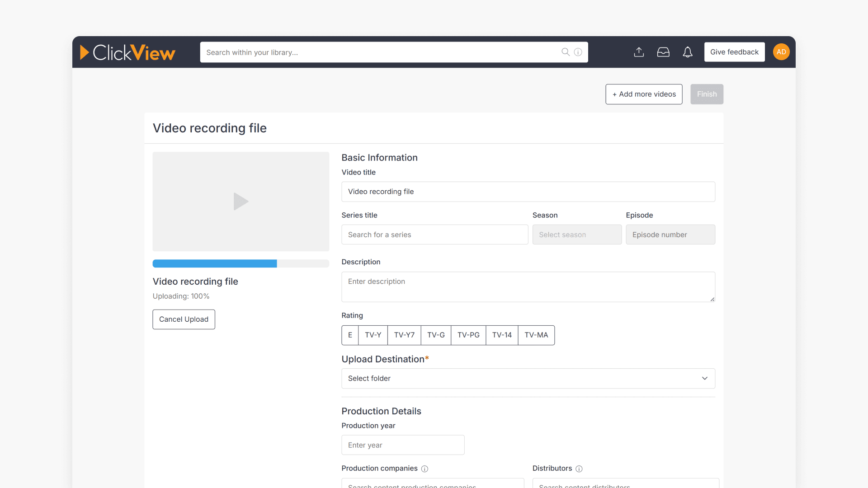This screenshot has height=488, width=868.
Task: Open notifications via the bell icon
Action: click(688, 52)
